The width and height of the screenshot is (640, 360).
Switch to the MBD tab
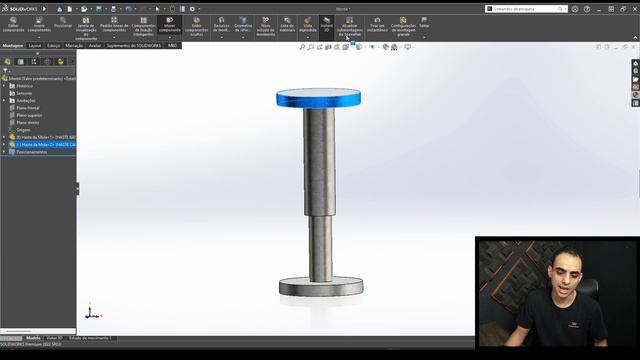point(172,46)
